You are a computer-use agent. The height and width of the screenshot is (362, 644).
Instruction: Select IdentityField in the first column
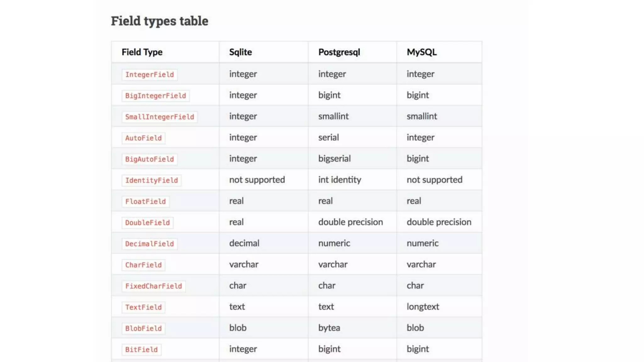152,180
